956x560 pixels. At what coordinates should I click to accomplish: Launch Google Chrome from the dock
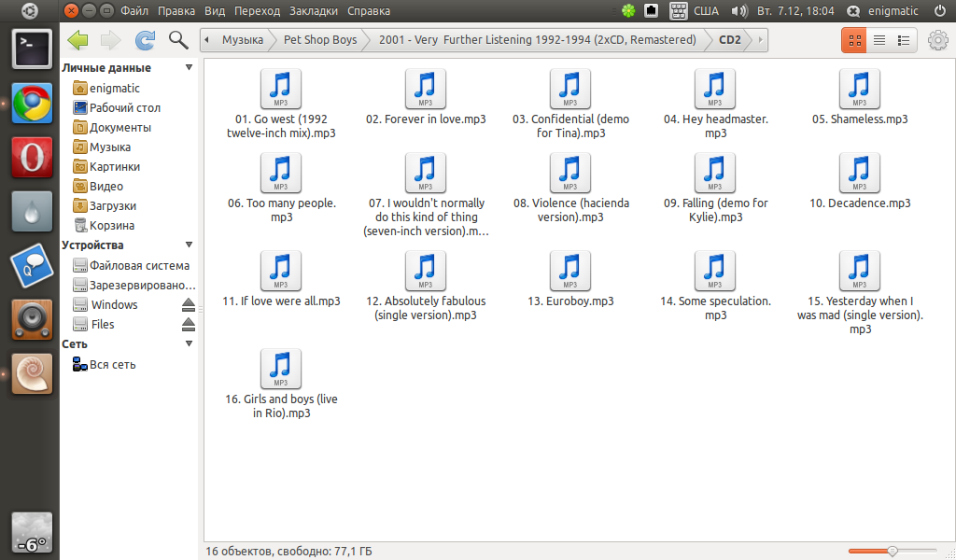[33, 103]
